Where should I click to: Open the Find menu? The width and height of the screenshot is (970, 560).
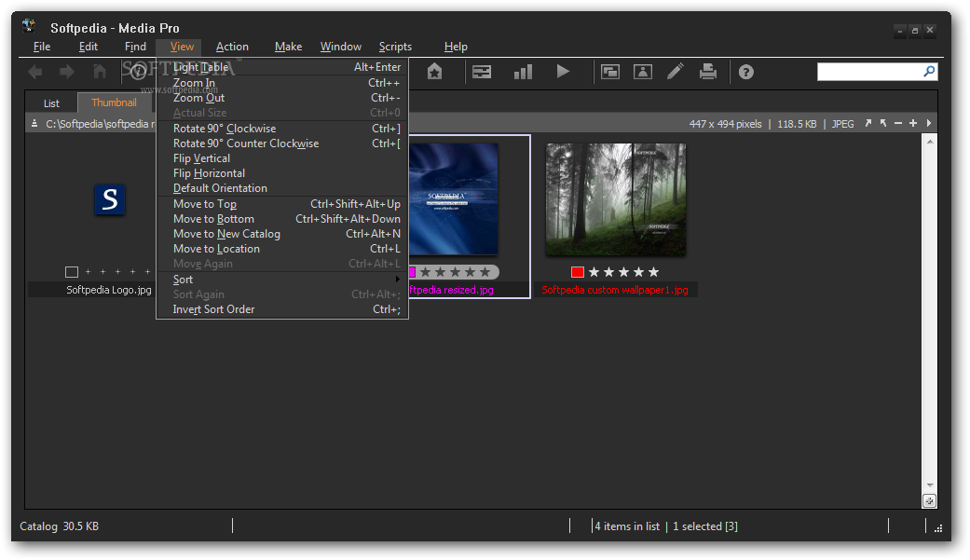(135, 47)
